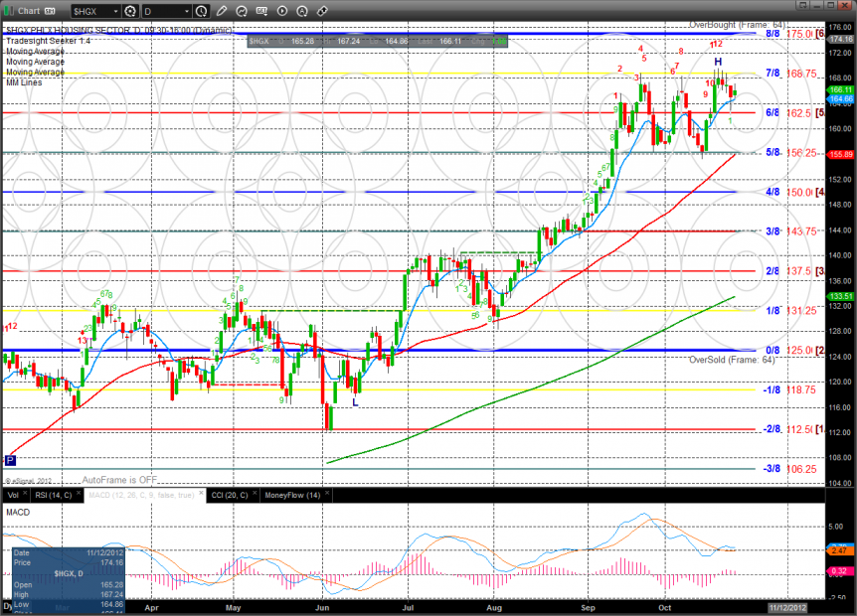
Task: Select the pencil drawing tool icon
Action: click(x=222, y=11)
